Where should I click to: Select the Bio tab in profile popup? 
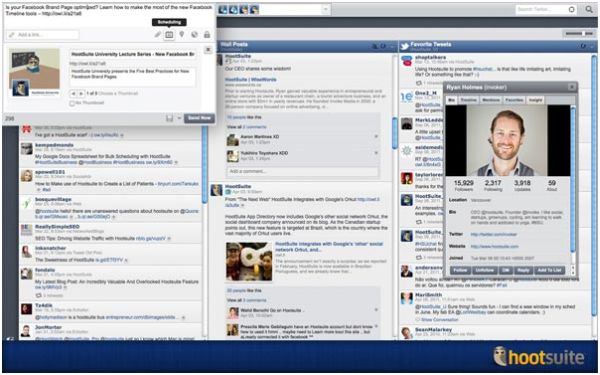click(x=452, y=100)
